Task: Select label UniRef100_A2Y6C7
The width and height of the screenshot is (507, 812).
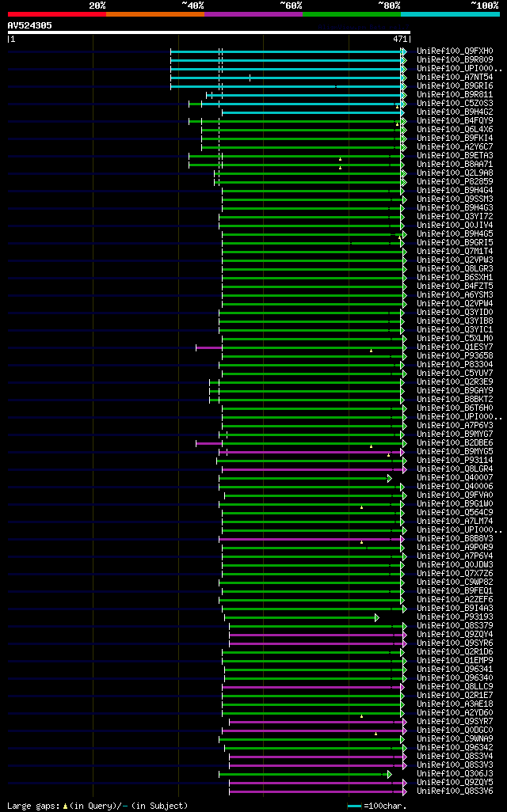Action: click(x=455, y=147)
